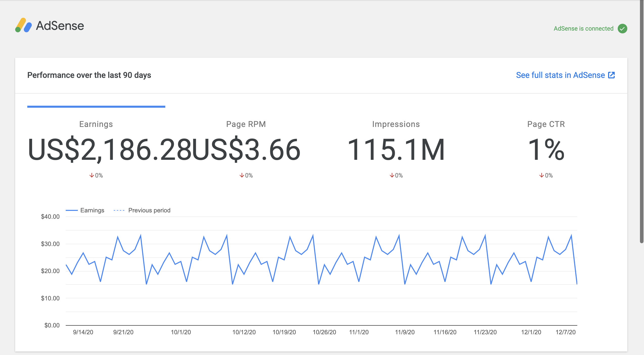644x355 pixels.
Task: Select the Earnings metric tab
Action: coord(96,124)
